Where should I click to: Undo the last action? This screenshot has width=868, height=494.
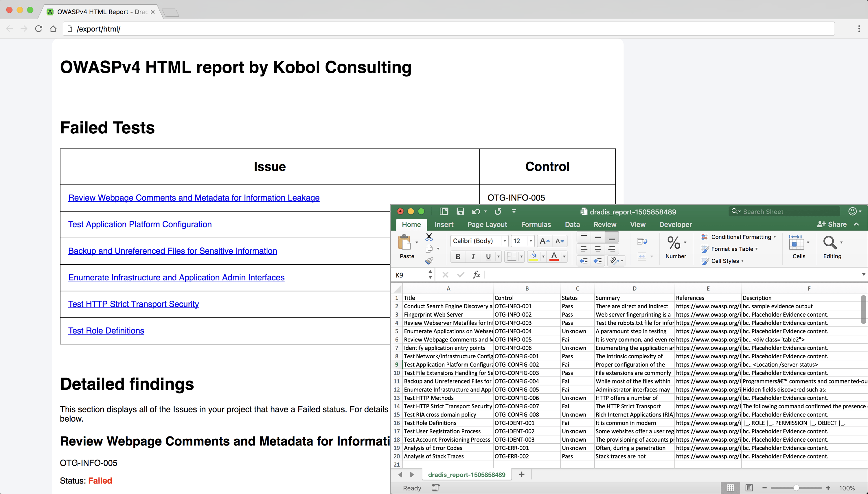[476, 211]
